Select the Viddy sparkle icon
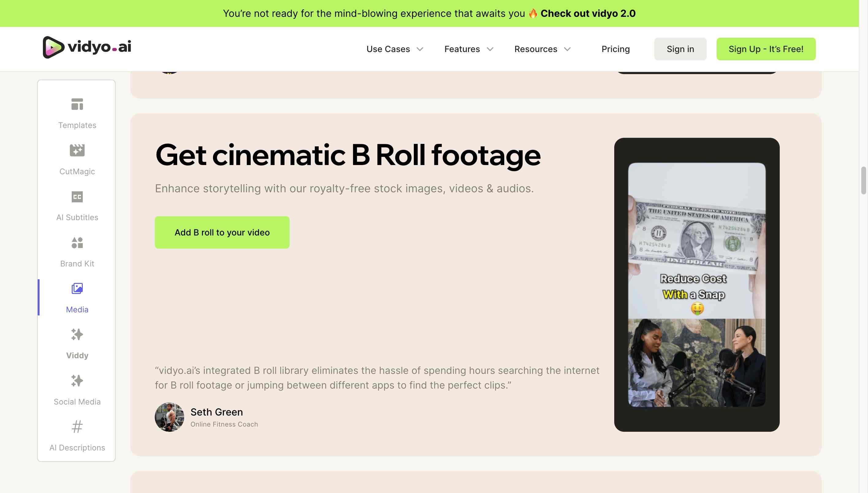 click(x=77, y=334)
